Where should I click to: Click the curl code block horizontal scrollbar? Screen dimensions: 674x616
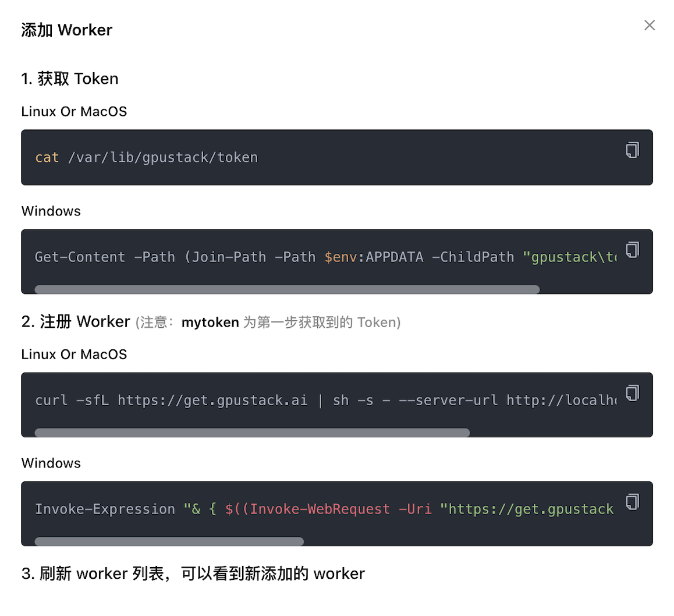252,433
